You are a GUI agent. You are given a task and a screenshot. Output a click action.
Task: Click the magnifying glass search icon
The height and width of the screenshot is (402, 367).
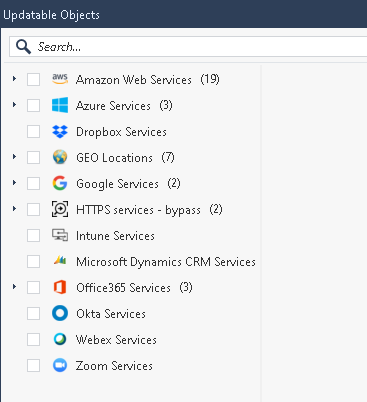coord(23,47)
